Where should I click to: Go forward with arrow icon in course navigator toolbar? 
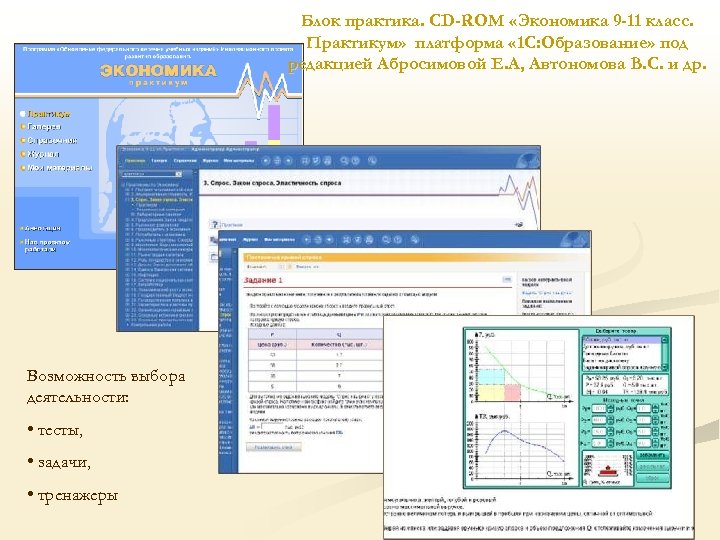point(288,161)
